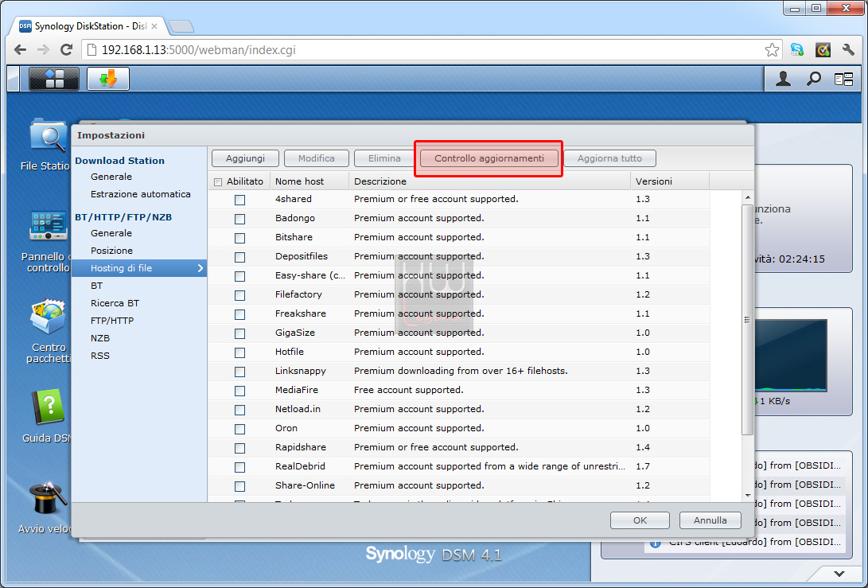Image resolution: width=868 pixels, height=588 pixels.
Task: Open the RSS settings section
Action: click(x=100, y=356)
